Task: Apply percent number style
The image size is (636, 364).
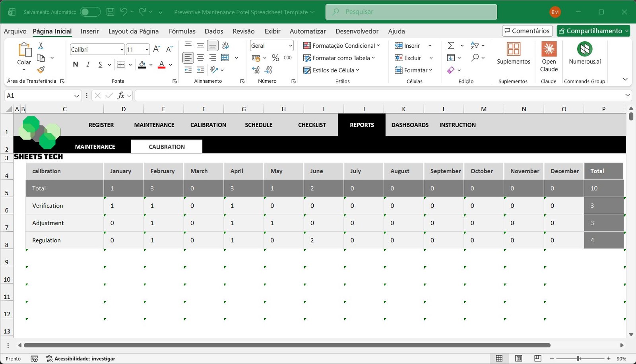Action: click(275, 58)
